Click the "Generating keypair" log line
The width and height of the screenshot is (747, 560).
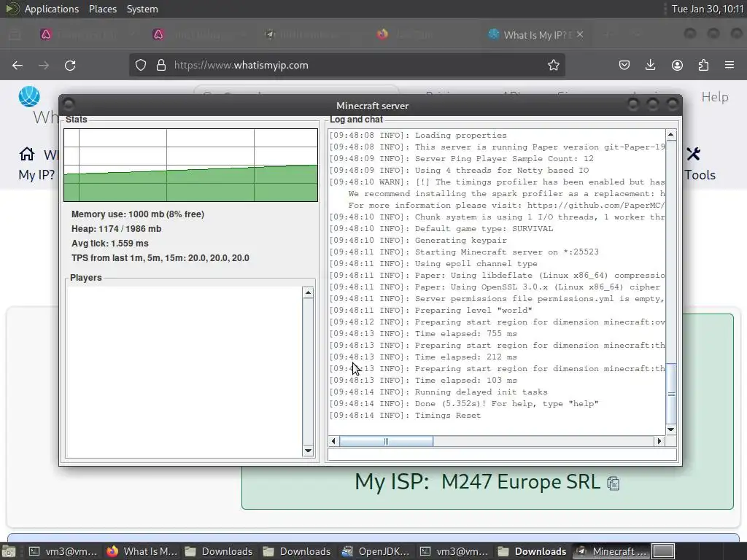(418, 241)
